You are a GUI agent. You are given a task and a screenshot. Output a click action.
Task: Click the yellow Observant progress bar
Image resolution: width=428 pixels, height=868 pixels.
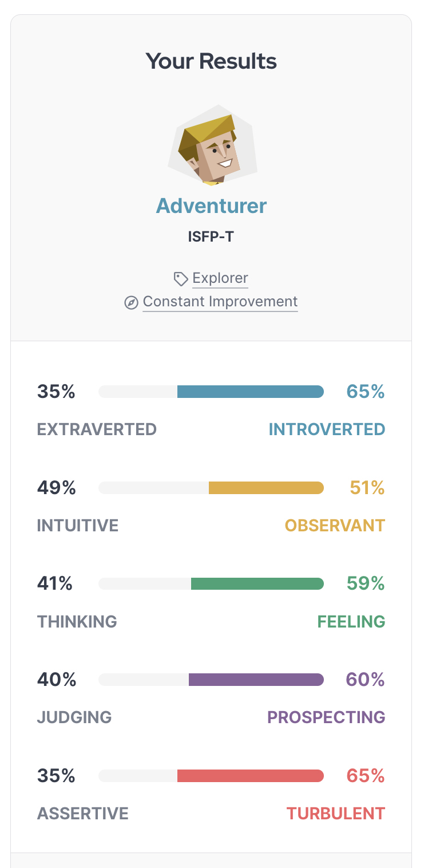tap(266, 488)
